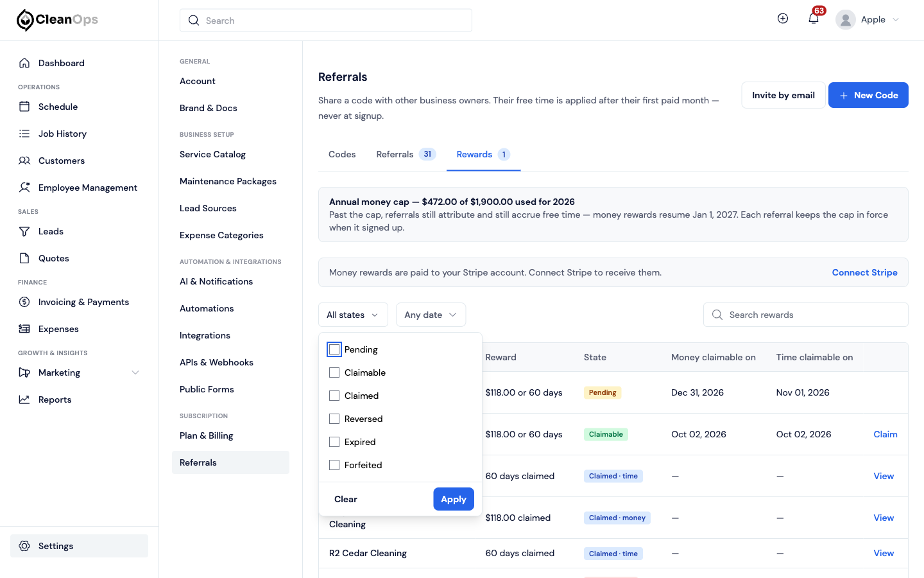Click Invite by email button

783,95
